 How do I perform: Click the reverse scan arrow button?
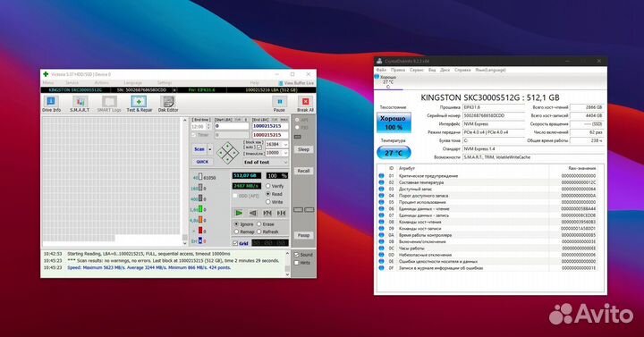pos(252,213)
